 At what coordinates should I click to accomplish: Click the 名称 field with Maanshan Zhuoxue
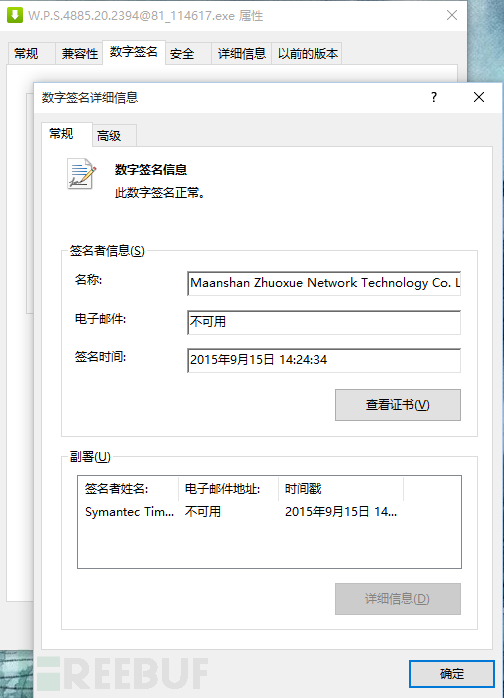point(324,283)
